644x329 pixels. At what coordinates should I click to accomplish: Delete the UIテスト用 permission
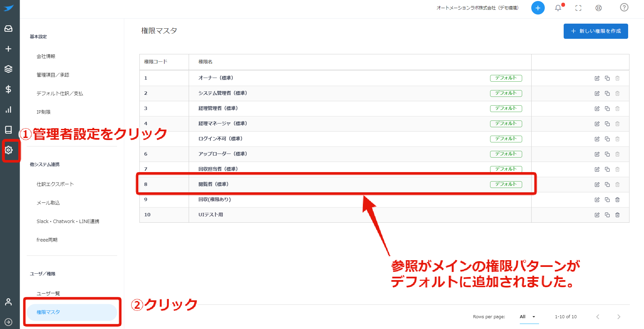(x=617, y=215)
